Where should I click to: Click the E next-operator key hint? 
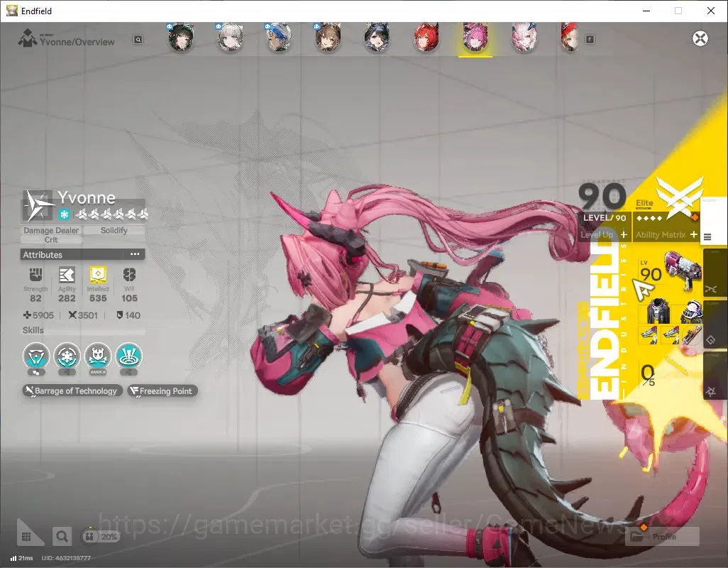coord(590,40)
